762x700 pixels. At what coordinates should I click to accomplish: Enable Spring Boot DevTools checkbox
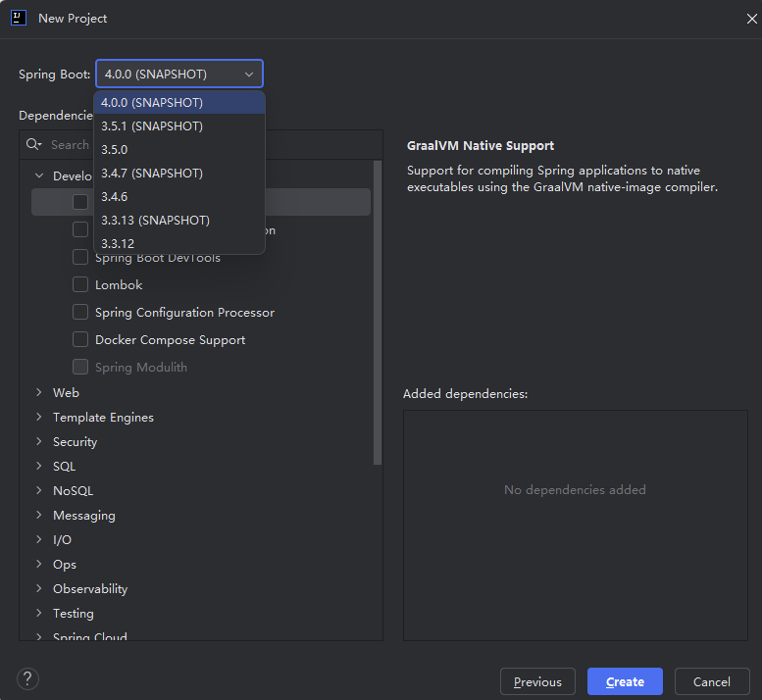80,257
